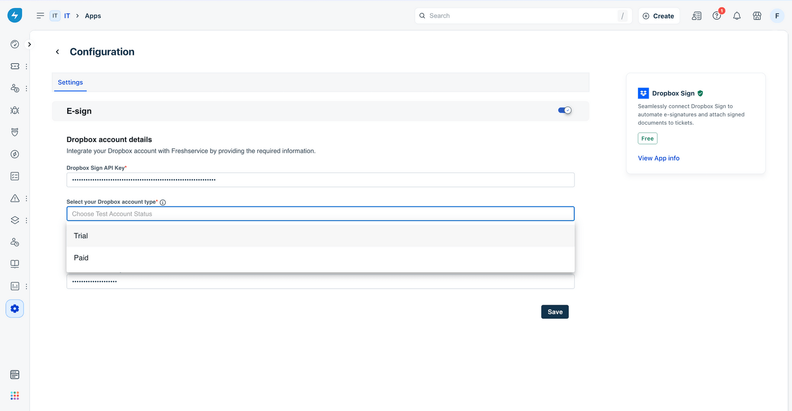Open the Assets layers icon in sidebar

pos(15,220)
